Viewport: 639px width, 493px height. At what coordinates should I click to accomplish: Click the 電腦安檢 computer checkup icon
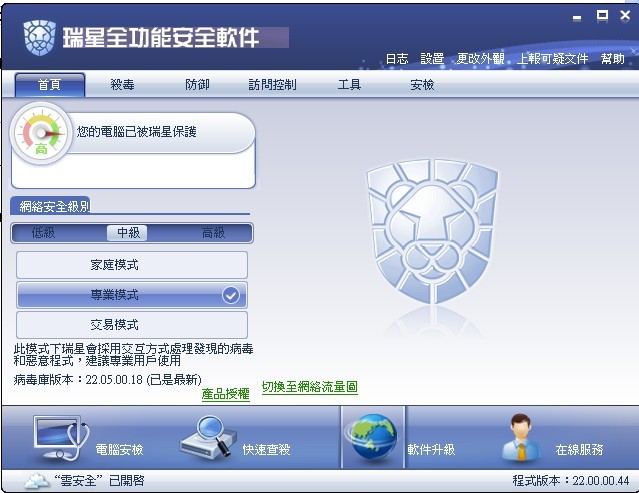coord(61,438)
